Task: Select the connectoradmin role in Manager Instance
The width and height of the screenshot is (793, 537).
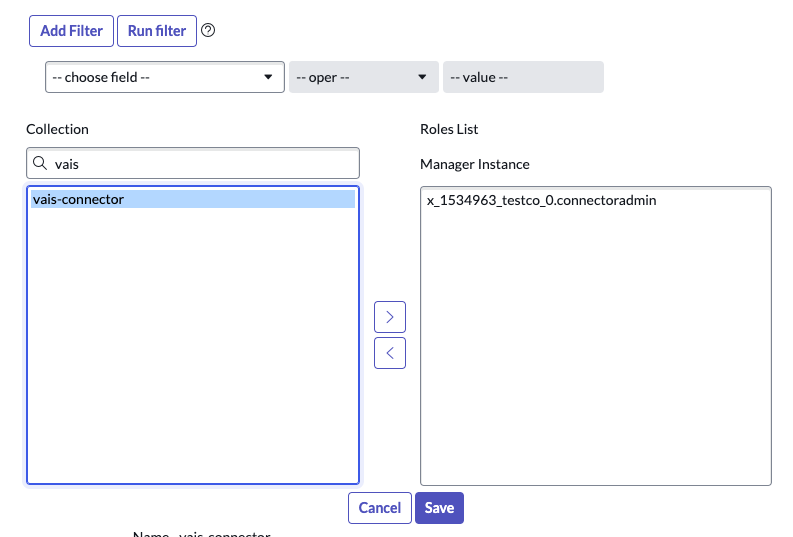Action: pyautogui.click(x=541, y=200)
